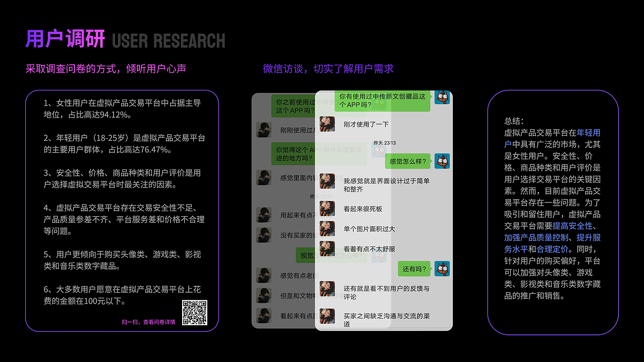644x362 pixels.
Task: Select the cat avatar beside '还有吗?' bubble
Action: (x=442, y=269)
